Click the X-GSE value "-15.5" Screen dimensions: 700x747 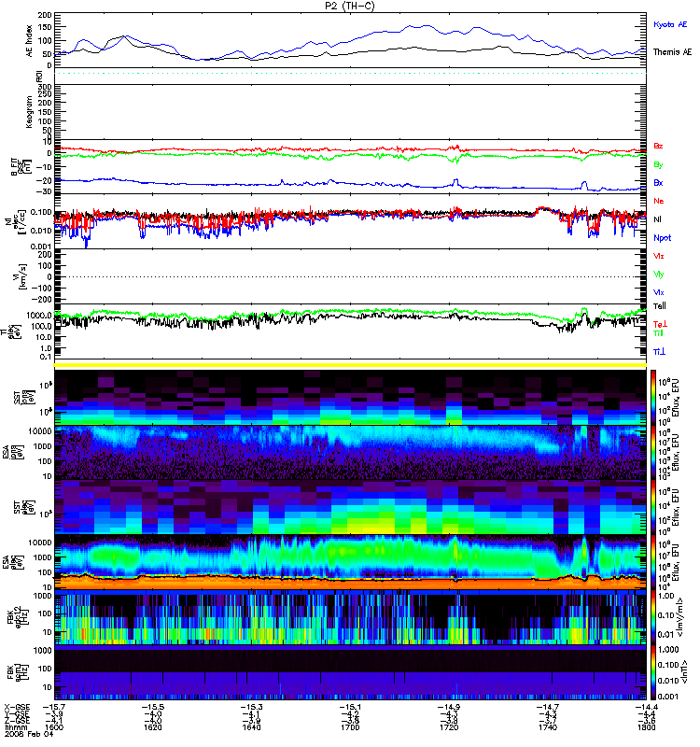pyautogui.click(x=152, y=707)
